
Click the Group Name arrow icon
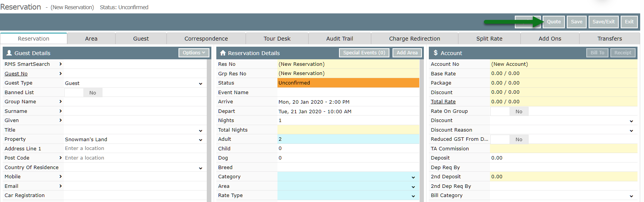(x=60, y=101)
